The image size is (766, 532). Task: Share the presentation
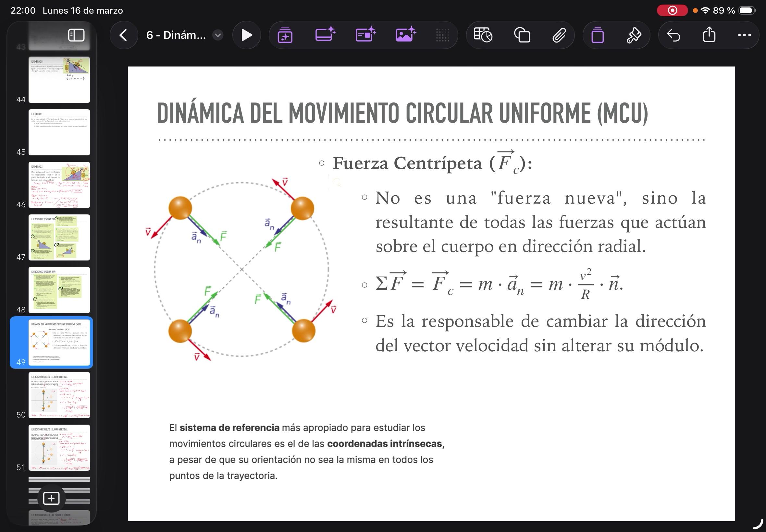[709, 34]
